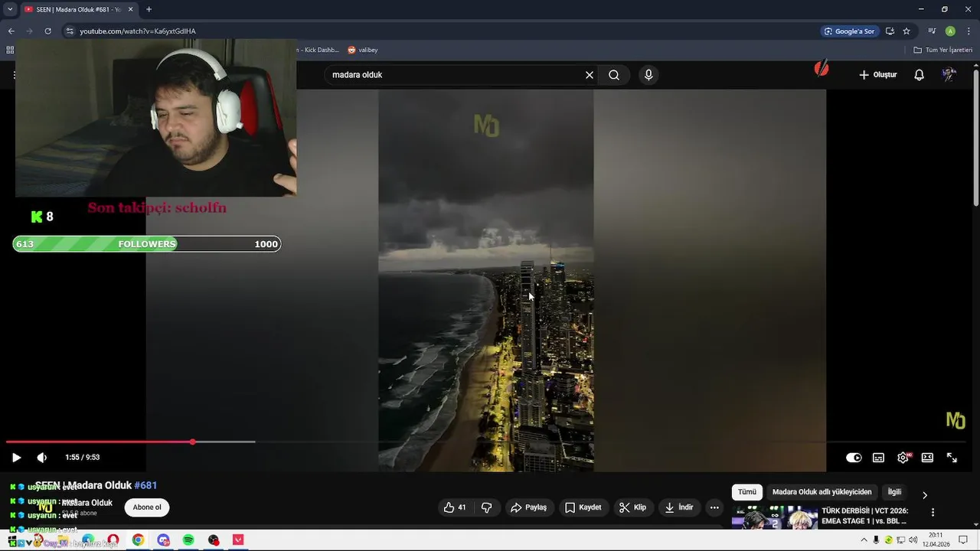Open the red Valorant taskbar icon

238,540
